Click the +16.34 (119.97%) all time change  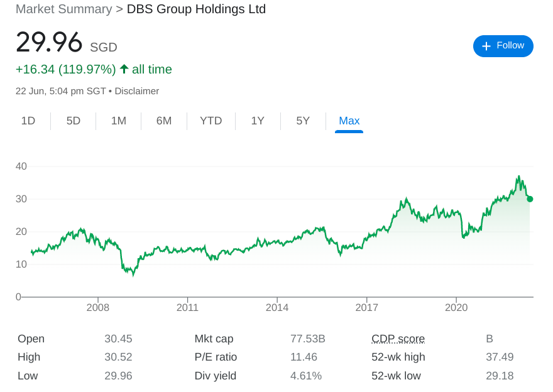[94, 70]
